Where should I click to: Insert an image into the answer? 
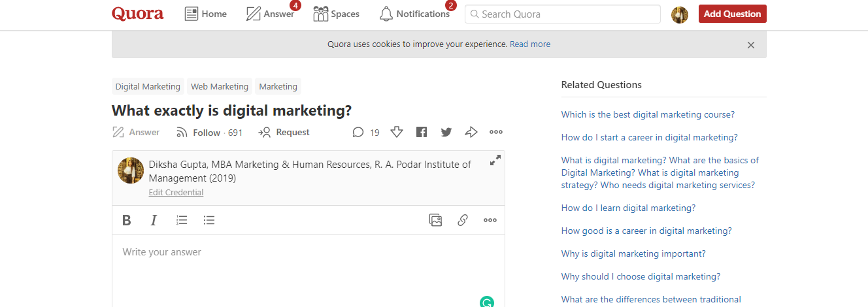435,220
